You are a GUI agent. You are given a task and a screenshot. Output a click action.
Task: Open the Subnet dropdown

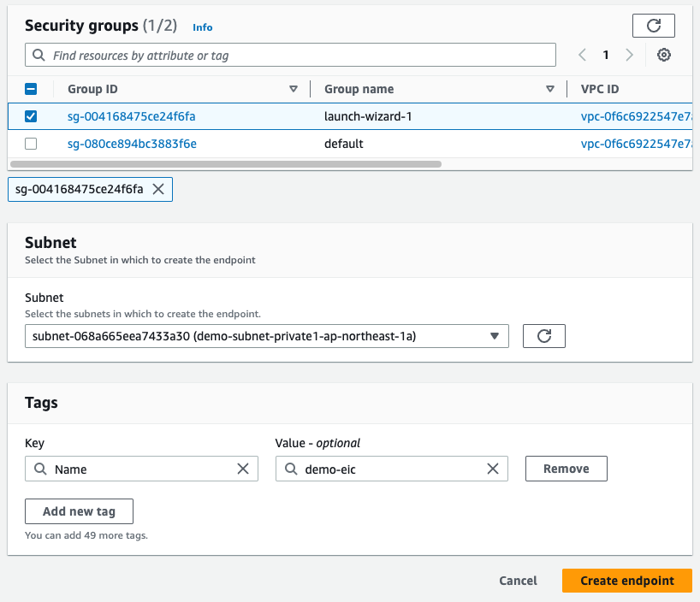tap(267, 336)
